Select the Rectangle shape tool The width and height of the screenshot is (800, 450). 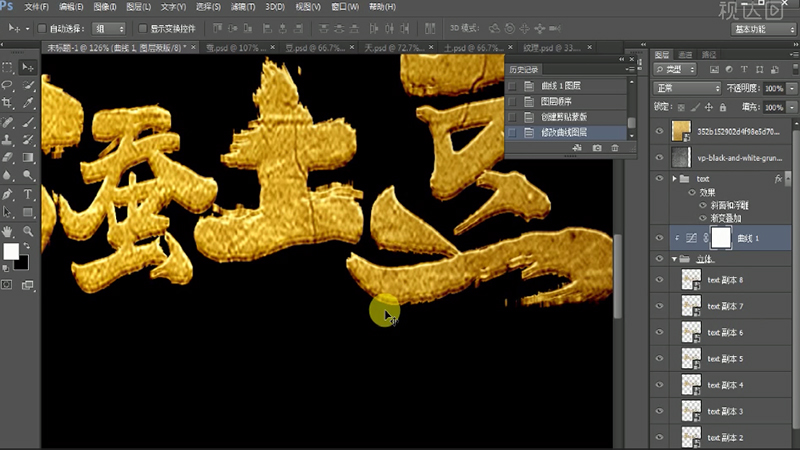point(28,212)
